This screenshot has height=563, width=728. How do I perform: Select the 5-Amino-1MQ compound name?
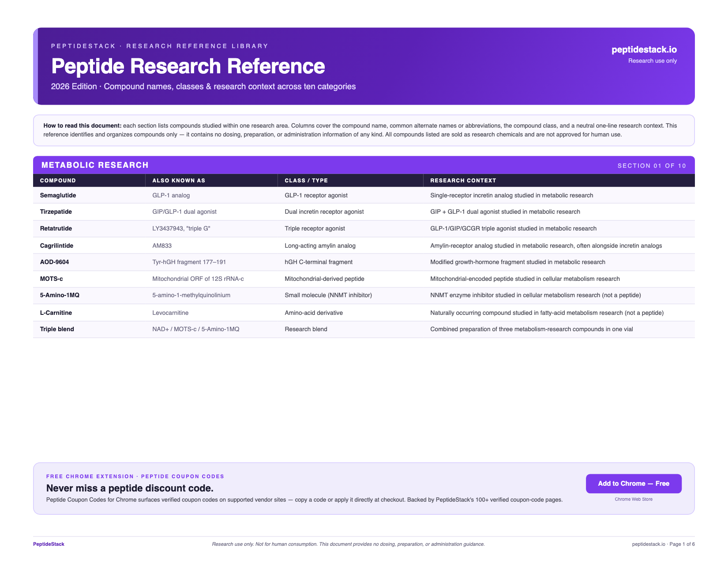(x=60, y=295)
